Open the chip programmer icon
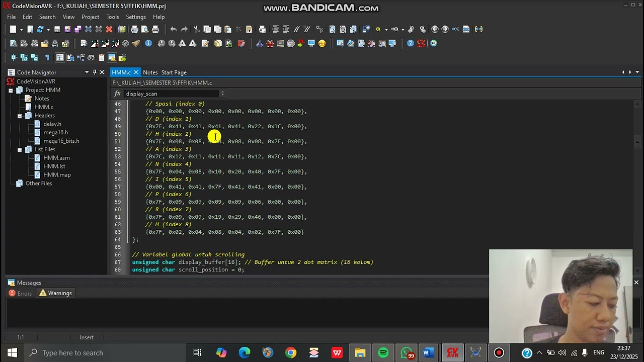This screenshot has width=644, height=362. [x=281, y=43]
